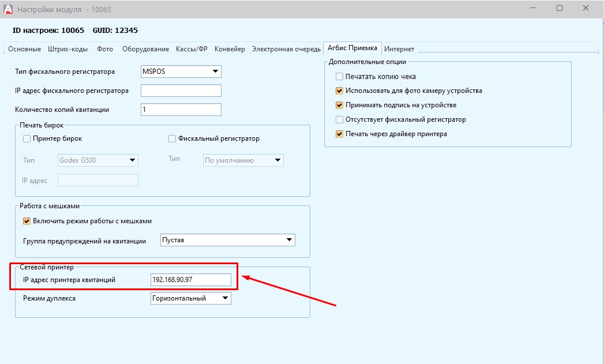
Task: Enable the Фискальный регистратор checkbox
Action: coord(172,138)
